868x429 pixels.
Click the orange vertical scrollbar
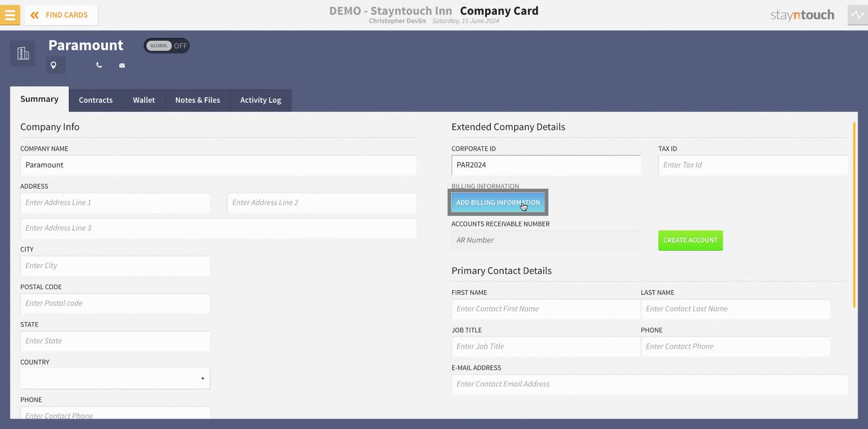coord(854,214)
